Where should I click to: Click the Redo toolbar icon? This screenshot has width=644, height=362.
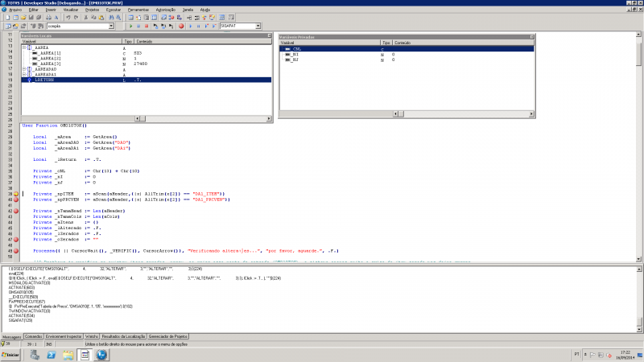[x=76, y=18]
